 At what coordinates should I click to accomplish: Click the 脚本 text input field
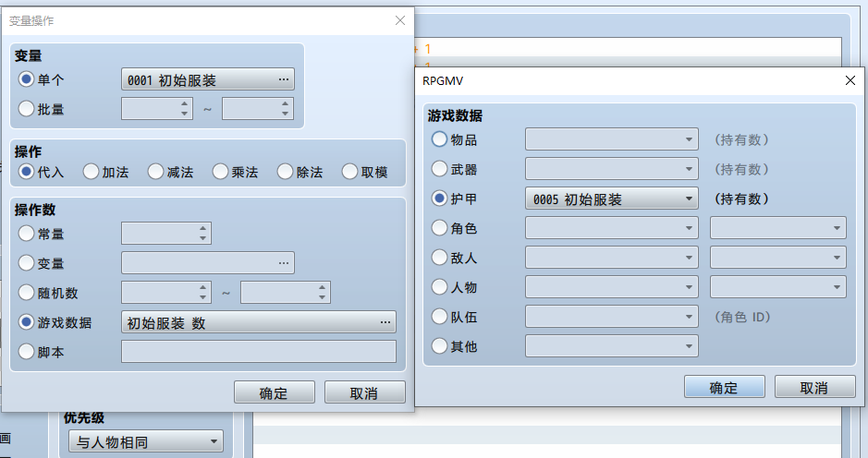pos(259,351)
